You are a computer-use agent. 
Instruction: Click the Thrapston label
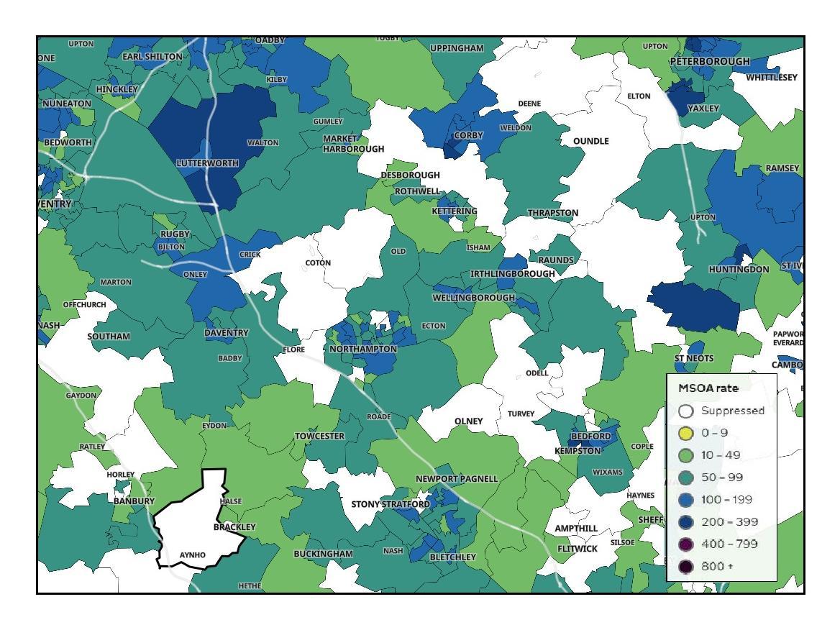[553, 213]
